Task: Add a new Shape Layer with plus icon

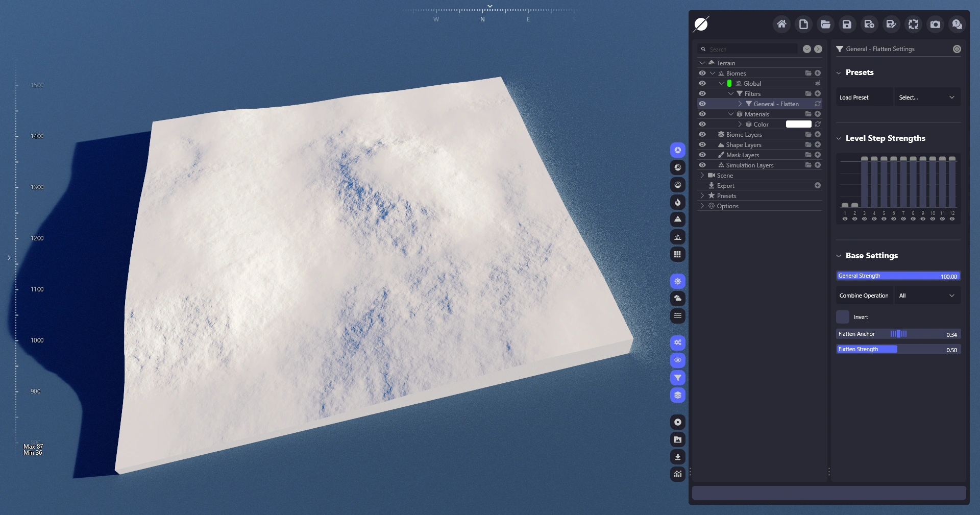Action: tap(818, 145)
